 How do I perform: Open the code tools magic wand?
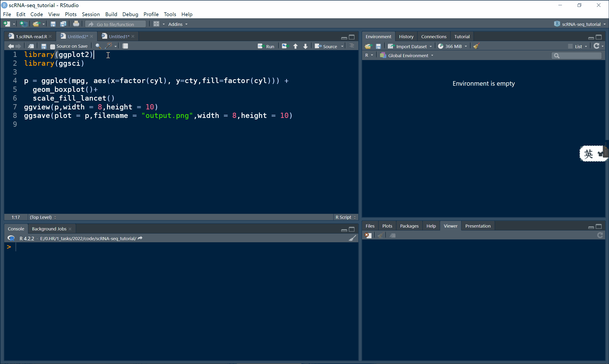(109, 46)
